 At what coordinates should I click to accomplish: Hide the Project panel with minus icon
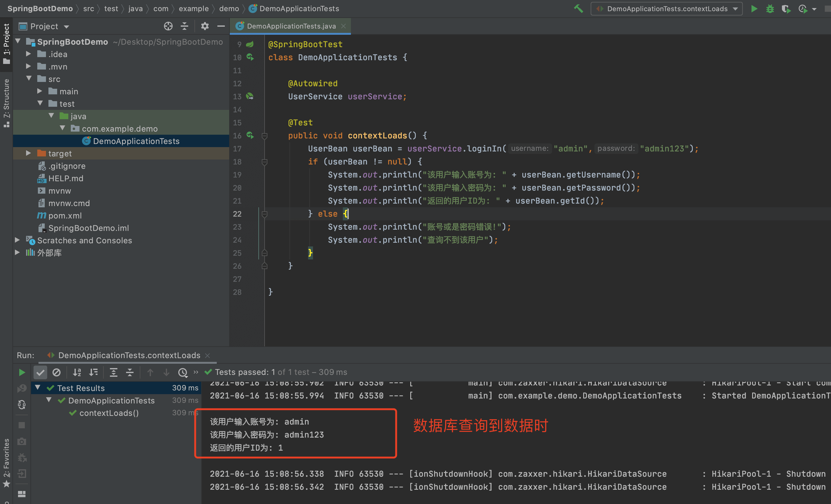[221, 26]
